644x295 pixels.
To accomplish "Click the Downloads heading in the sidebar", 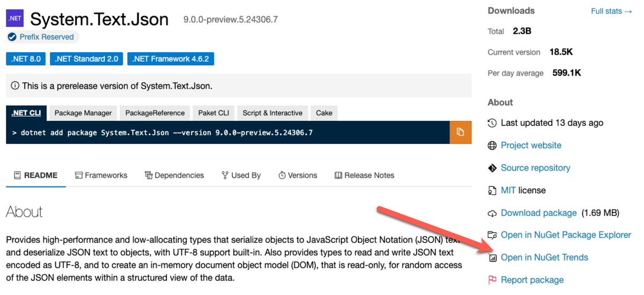I will [x=511, y=11].
